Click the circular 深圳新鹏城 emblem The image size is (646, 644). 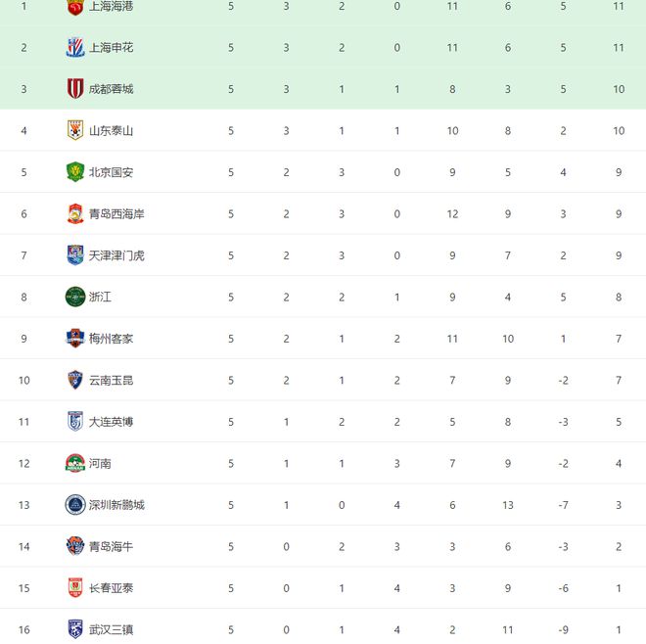coord(75,505)
